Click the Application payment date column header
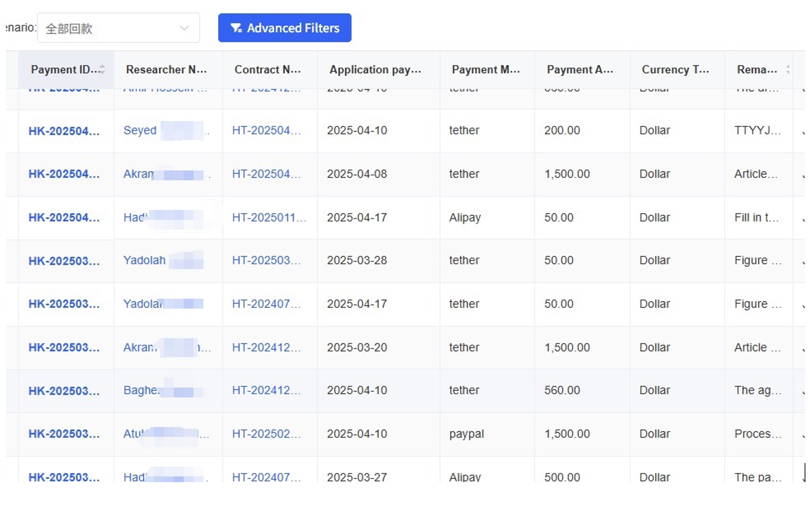The image size is (812, 505). coord(375,69)
